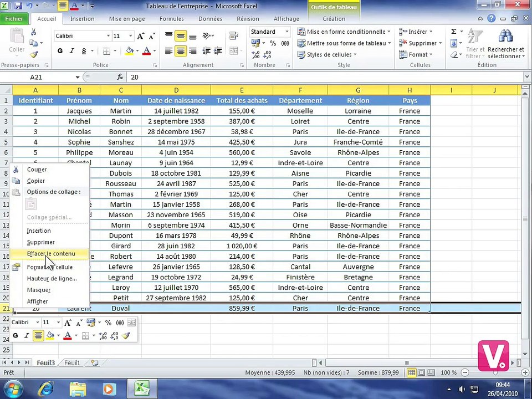Open mini toolbar font size dropdown

[x=58, y=323]
